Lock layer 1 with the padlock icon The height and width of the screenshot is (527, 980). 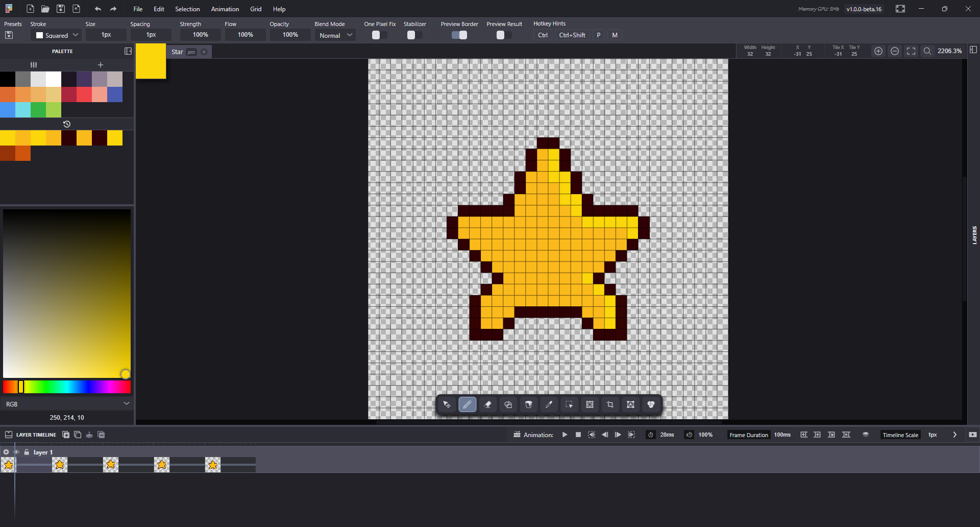click(27, 452)
